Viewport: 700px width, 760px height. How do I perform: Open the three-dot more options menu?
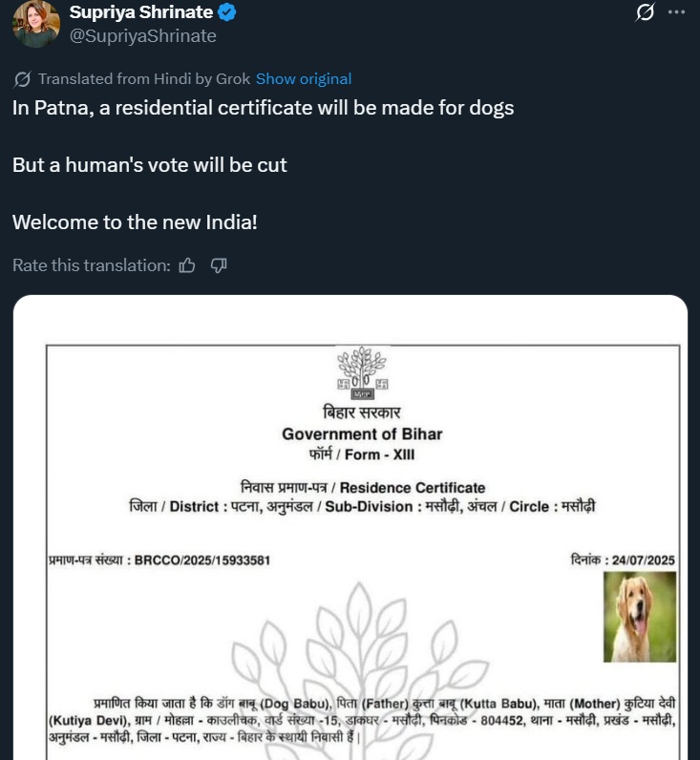coord(676,12)
